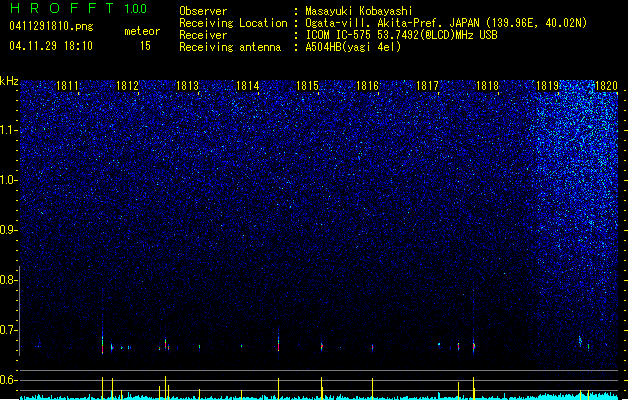Screen dimensions: 629x400
Task: Click the 1813 time axis marker
Action: (187, 86)
